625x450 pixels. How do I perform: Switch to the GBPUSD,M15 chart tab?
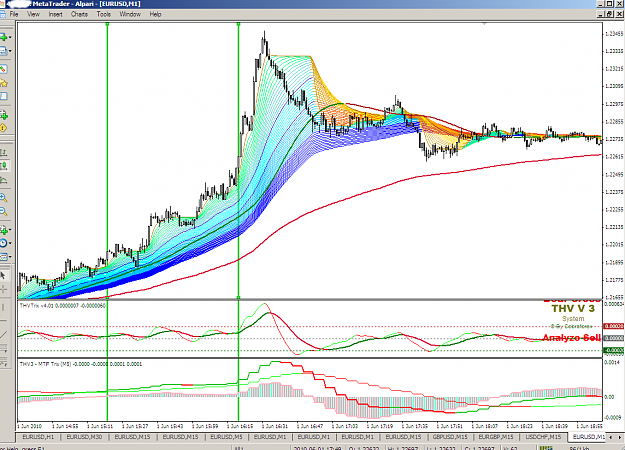click(x=450, y=437)
